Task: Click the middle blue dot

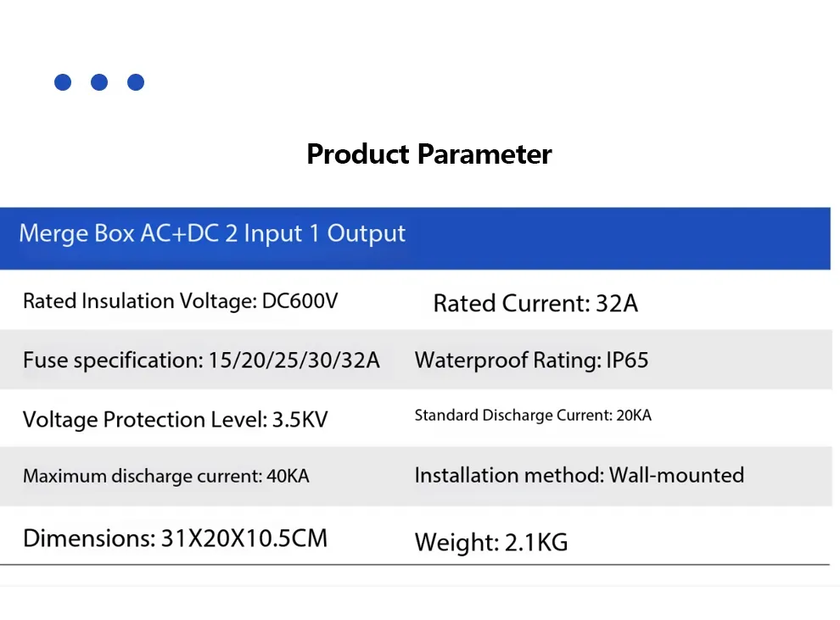Action: [99, 82]
